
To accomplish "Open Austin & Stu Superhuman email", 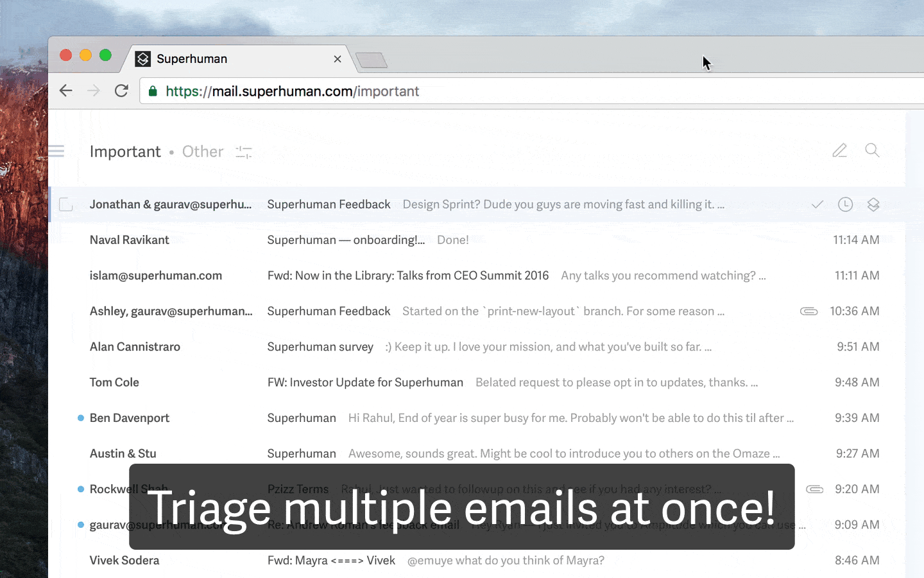I will [477, 454].
